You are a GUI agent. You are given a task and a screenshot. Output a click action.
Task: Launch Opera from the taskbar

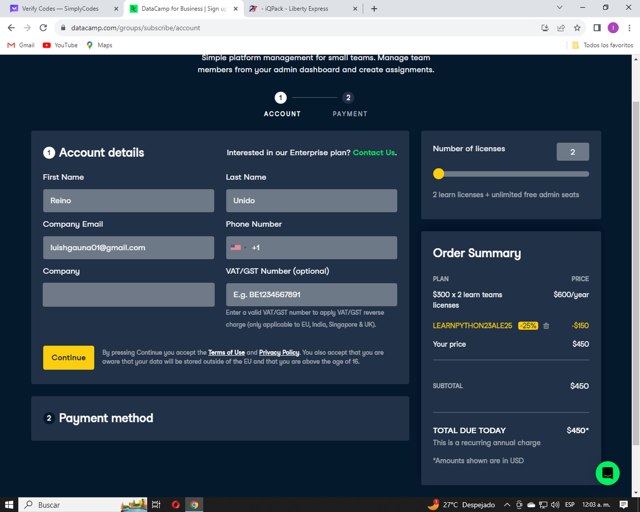pos(176,505)
